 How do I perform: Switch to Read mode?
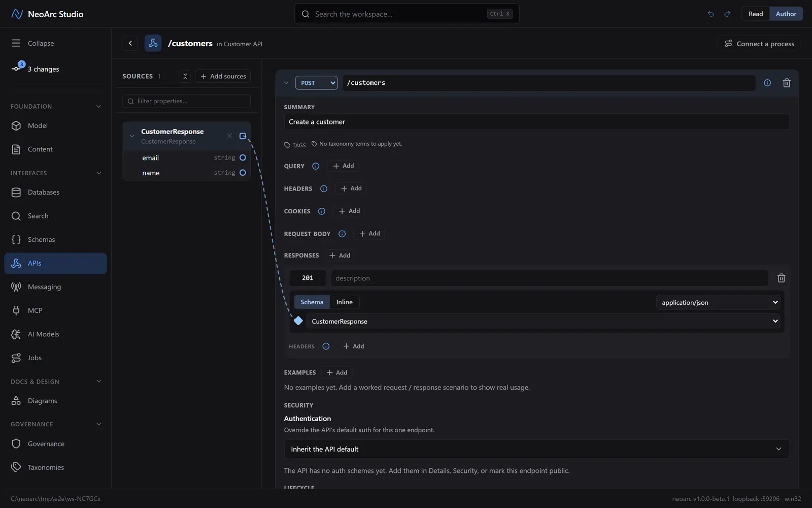coord(756,14)
